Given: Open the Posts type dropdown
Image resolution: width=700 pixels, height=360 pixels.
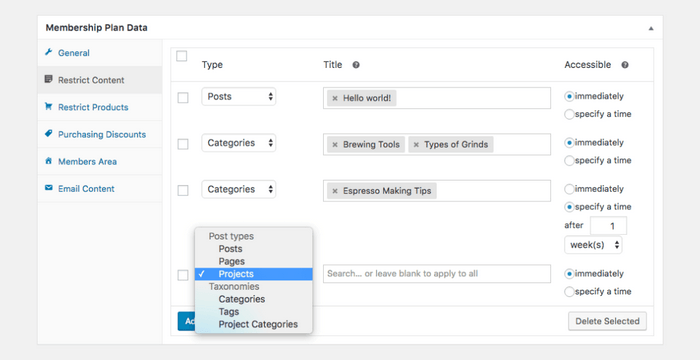Looking at the screenshot, I should 239,96.
